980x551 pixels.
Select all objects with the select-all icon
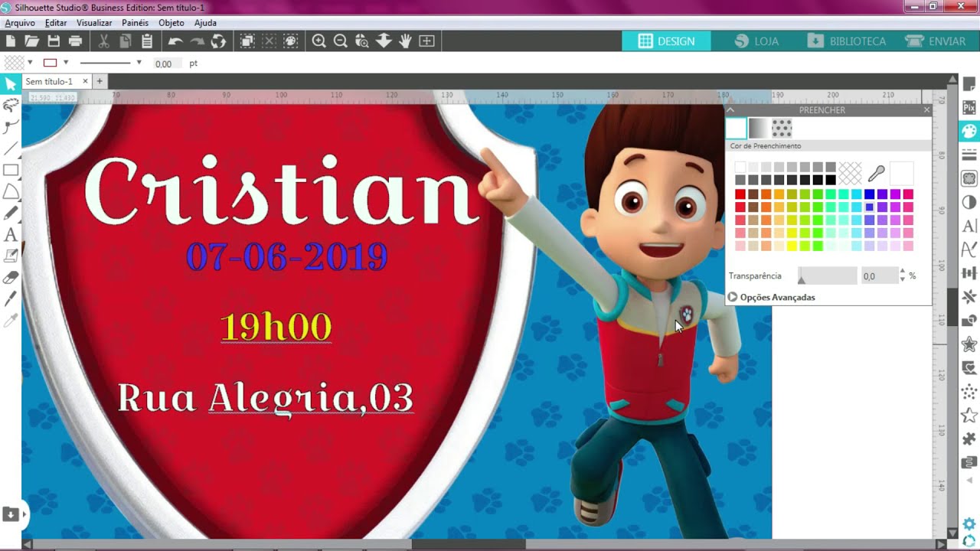[x=247, y=41]
